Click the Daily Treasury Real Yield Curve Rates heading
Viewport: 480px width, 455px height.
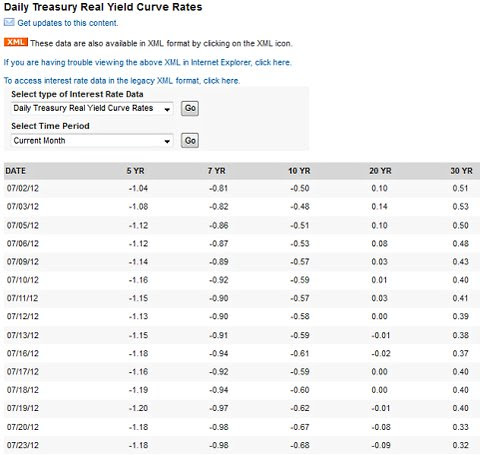103,7
